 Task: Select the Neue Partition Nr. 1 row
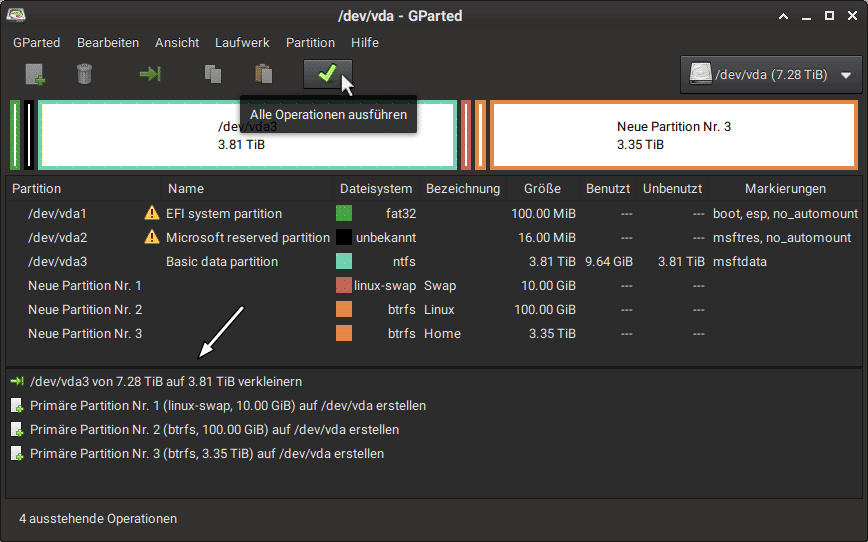[434, 286]
